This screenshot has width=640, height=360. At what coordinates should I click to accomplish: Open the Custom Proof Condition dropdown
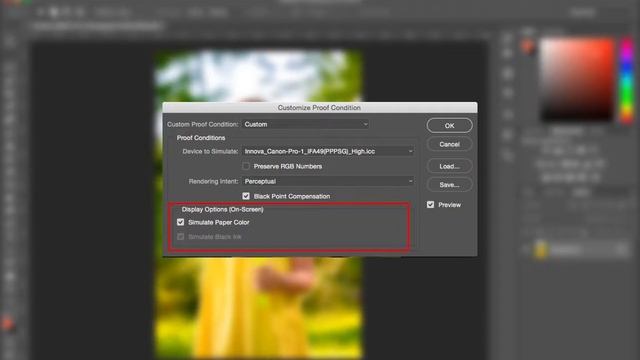[x=305, y=124]
